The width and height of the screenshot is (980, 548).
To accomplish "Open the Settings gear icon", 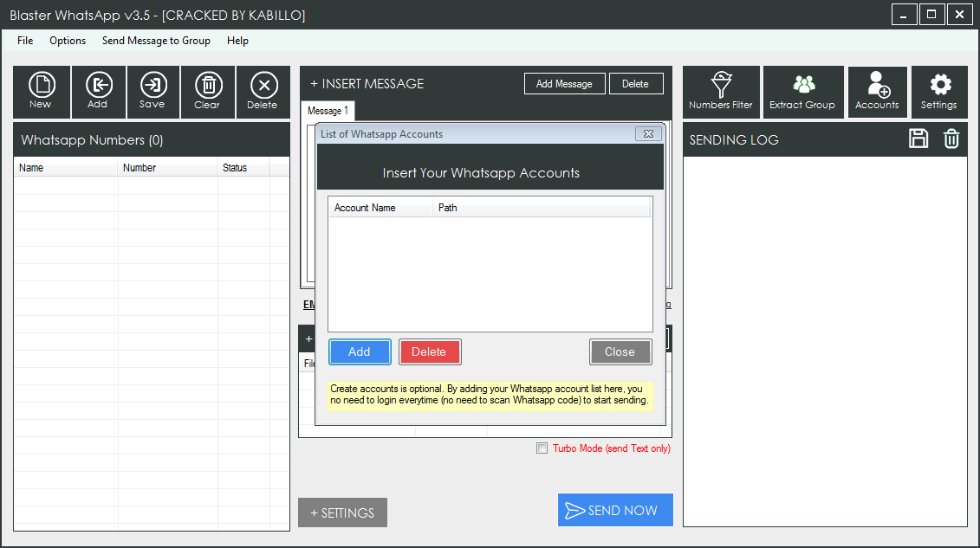I will pos(938,92).
